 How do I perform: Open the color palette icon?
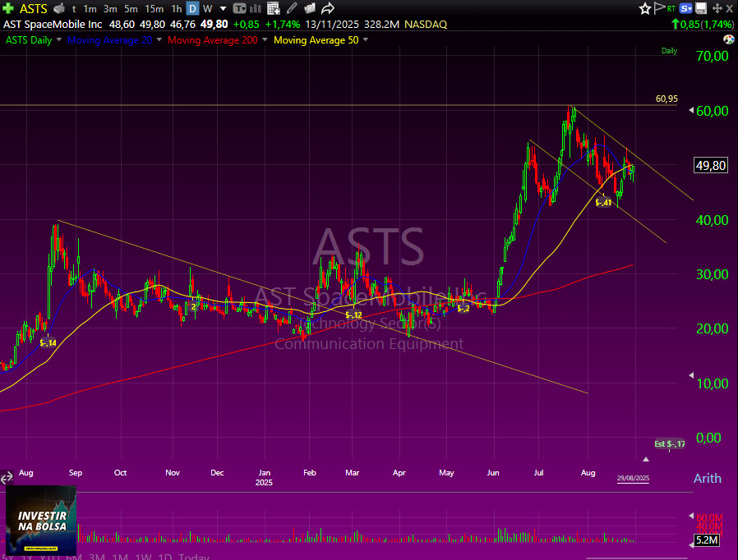(728, 39)
